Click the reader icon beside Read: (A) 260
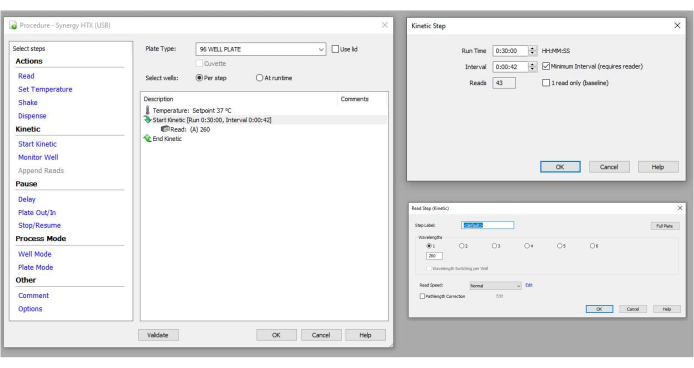The width and height of the screenshot is (694, 368). coord(165,129)
